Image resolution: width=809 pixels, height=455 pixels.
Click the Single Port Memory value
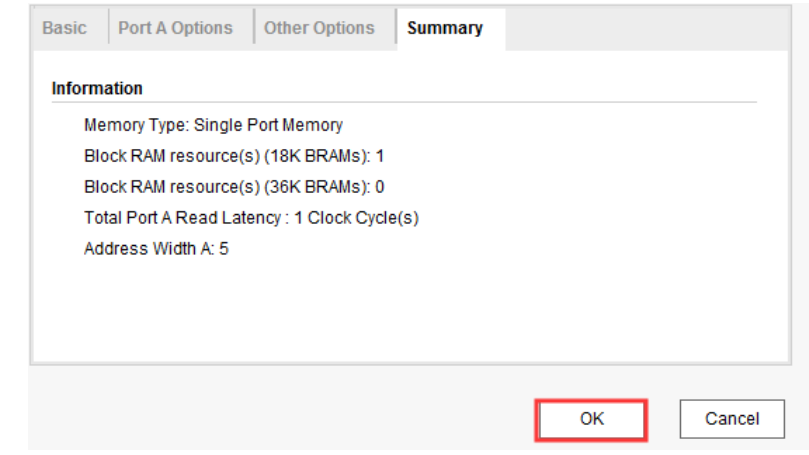268,125
